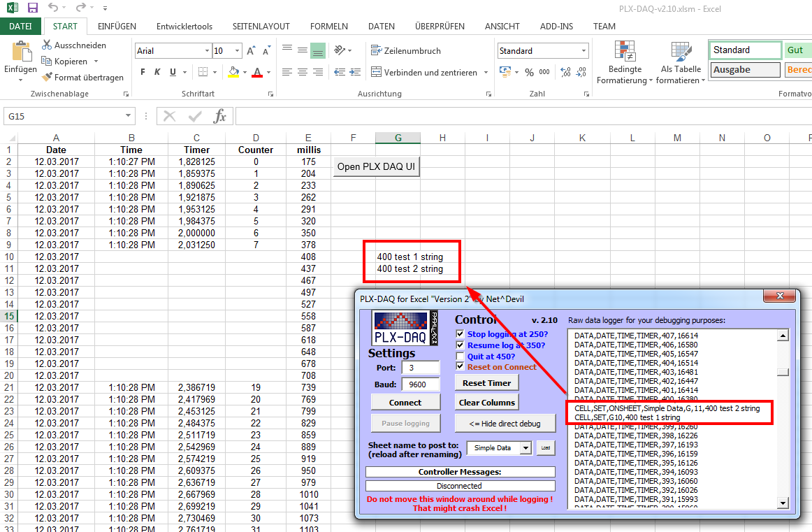Click the Undo arrow icon

pos(53,7)
